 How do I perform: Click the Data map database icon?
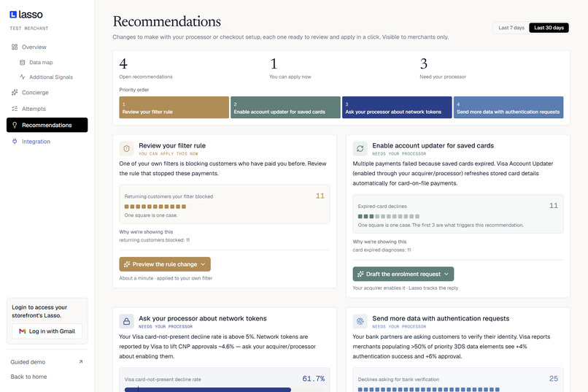[x=23, y=62]
